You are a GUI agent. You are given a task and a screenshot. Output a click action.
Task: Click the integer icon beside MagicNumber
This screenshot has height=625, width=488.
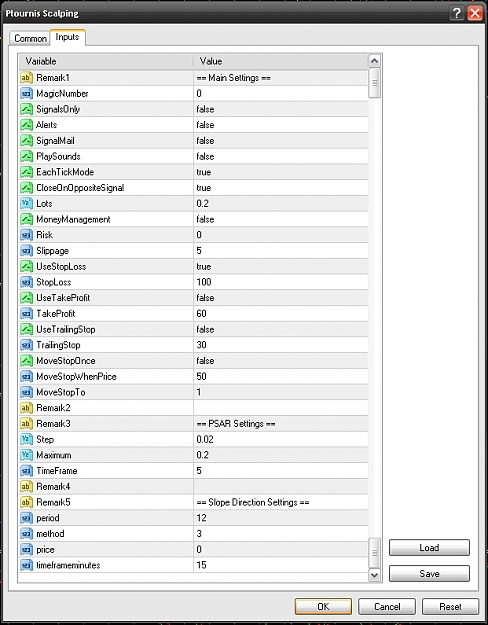pyautogui.click(x=26, y=93)
